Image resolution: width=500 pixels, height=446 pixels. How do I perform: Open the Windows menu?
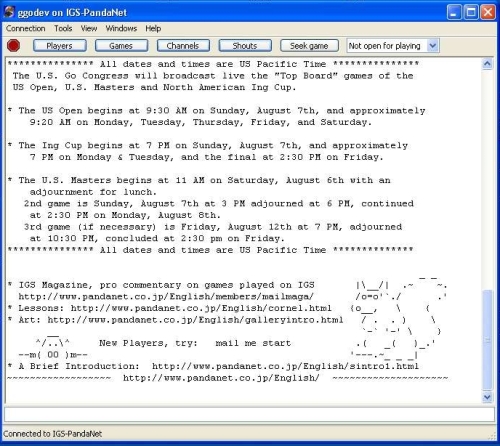pos(121,28)
